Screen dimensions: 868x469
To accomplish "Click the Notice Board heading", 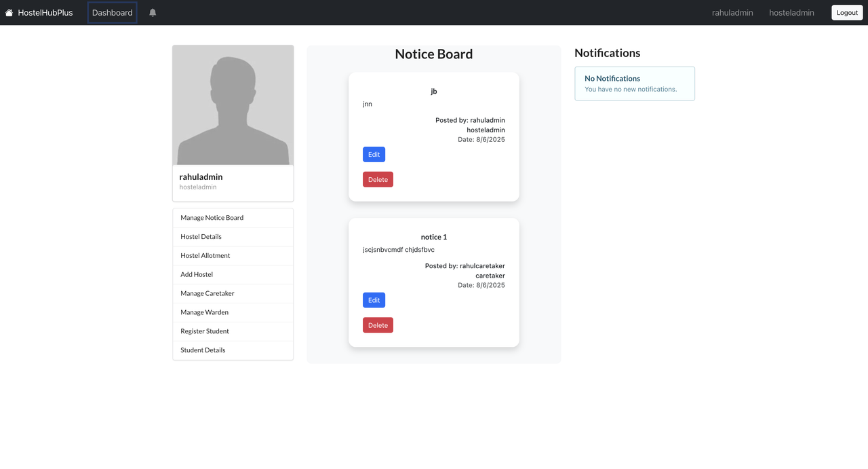I will pos(434,54).
